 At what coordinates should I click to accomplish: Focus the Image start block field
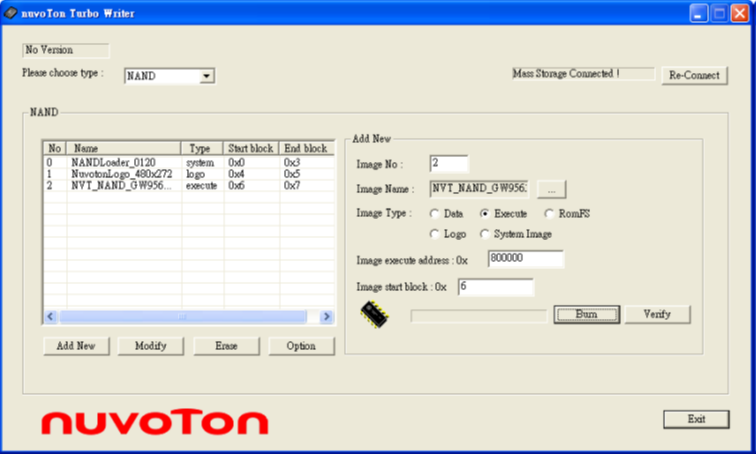496,287
